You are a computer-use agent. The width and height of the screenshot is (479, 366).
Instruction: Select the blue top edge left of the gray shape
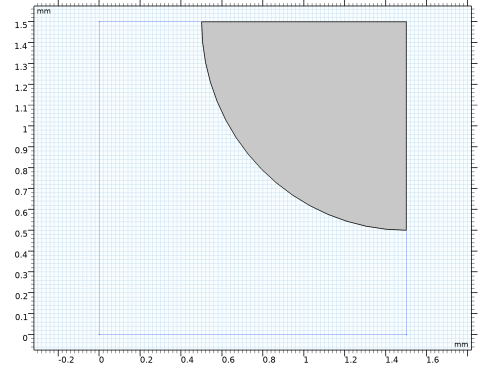click(x=150, y=22)
